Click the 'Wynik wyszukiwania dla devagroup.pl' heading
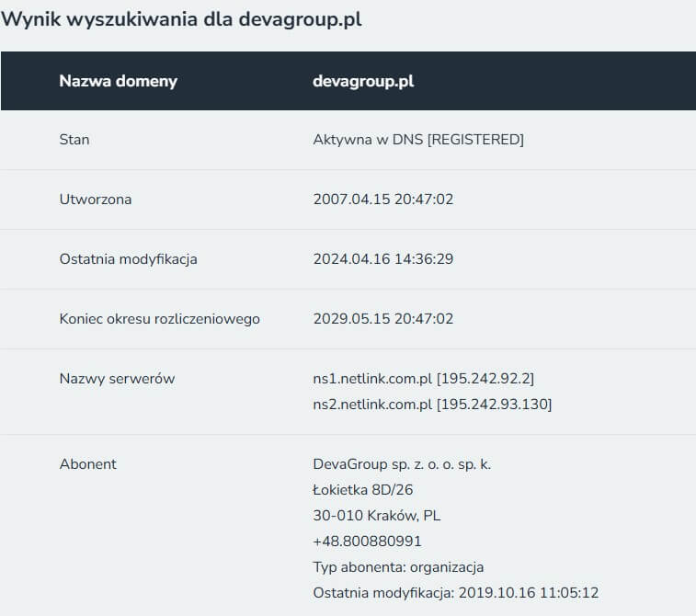The image size is (696, 616). coord(181,19)
